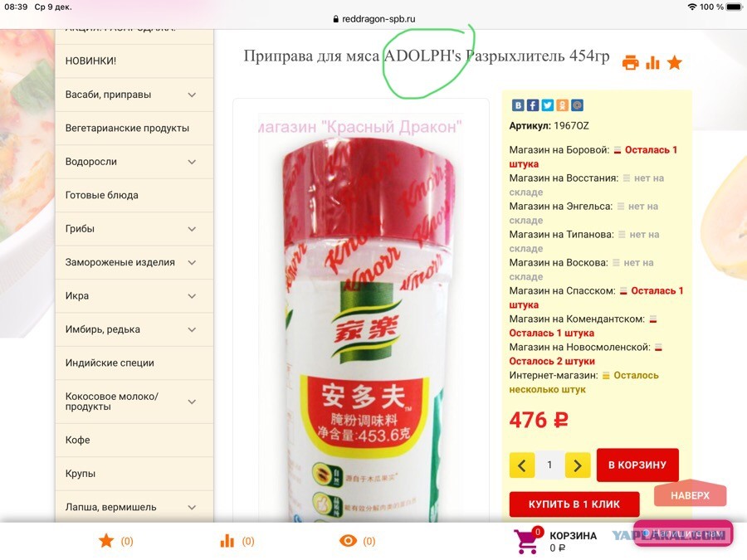Increase quantity with right arrow stepper
747x560 pixels.
(x=578, y=465)
